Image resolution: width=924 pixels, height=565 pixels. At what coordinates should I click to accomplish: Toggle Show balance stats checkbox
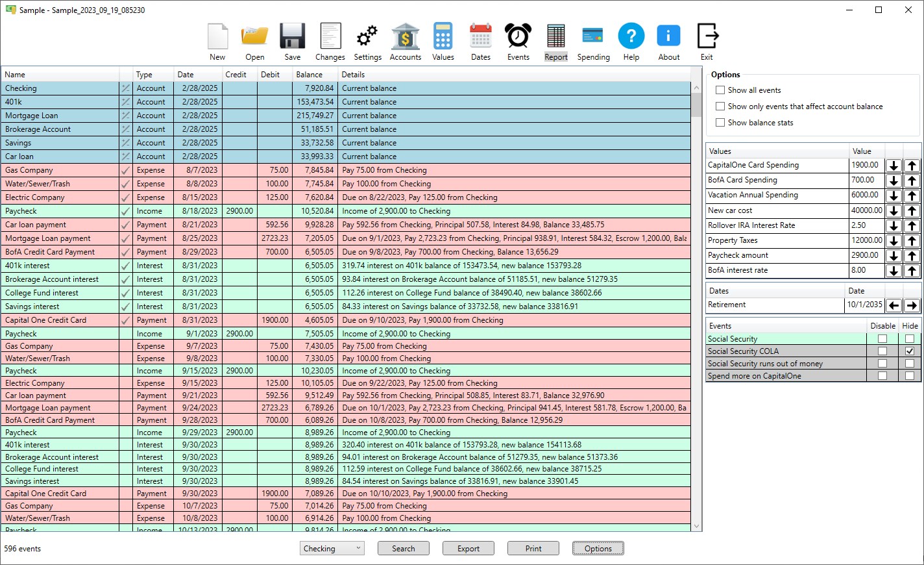[720, 123]
